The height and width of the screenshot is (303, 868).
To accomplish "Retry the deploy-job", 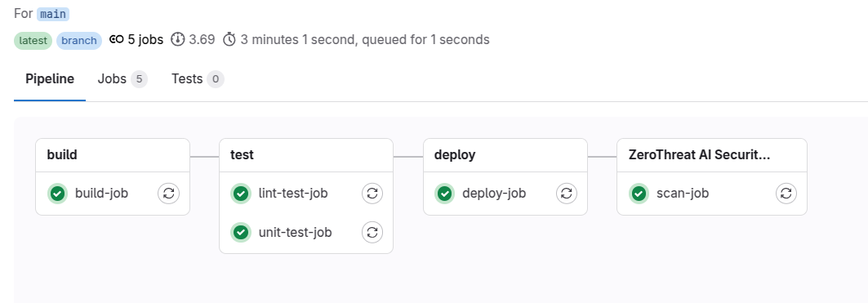I will tap(567, 194).
